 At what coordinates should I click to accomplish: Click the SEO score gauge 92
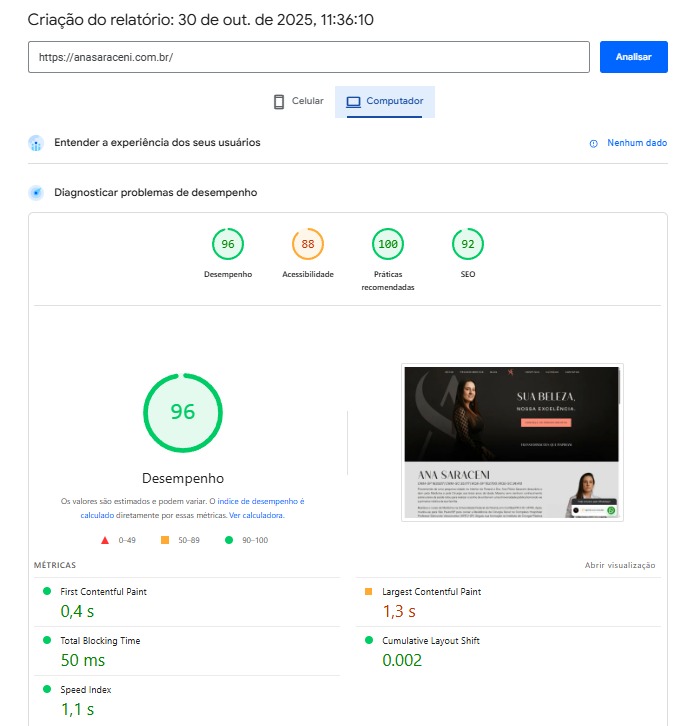(x=467, y=245)
